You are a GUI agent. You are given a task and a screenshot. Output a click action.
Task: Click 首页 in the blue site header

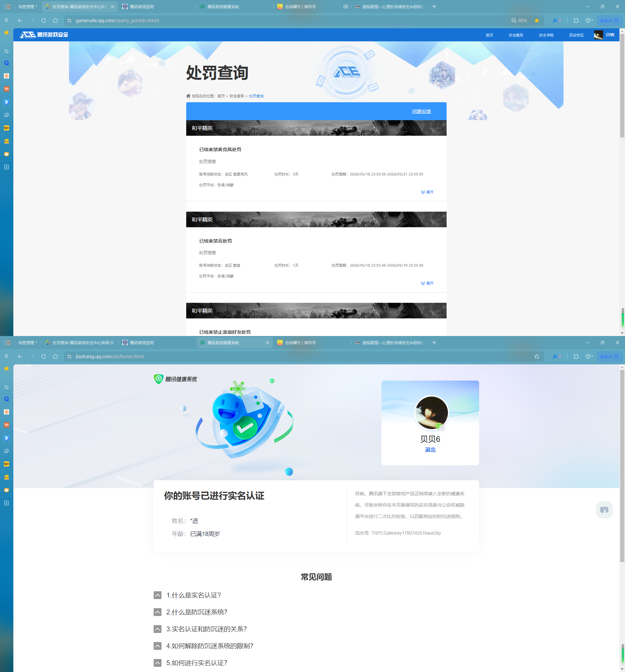coord(490,35)
